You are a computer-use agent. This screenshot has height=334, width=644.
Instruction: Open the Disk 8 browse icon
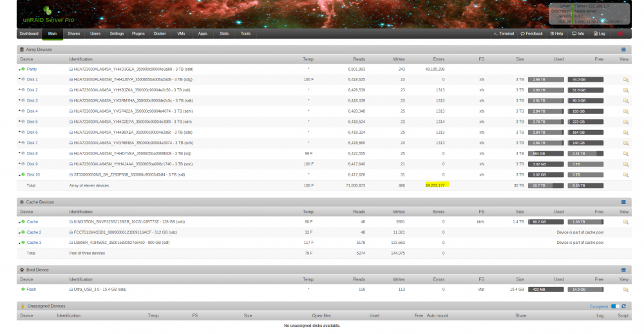[x=625, y=153]
